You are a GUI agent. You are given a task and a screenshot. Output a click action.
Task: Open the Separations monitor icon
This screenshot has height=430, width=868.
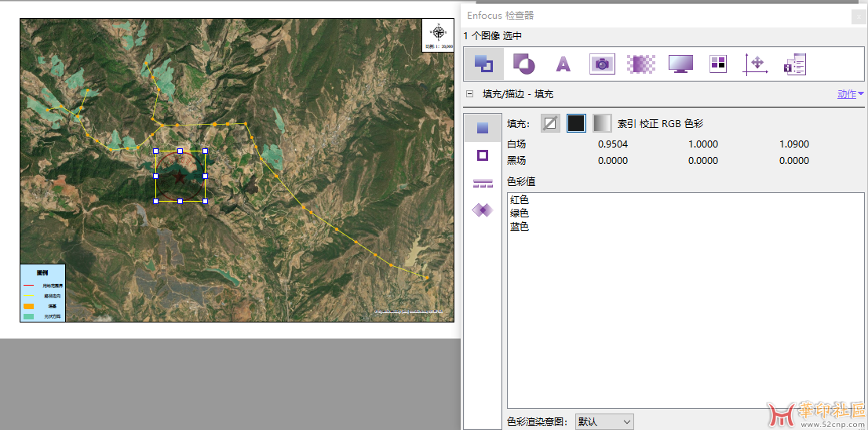(x=680, y=64)
